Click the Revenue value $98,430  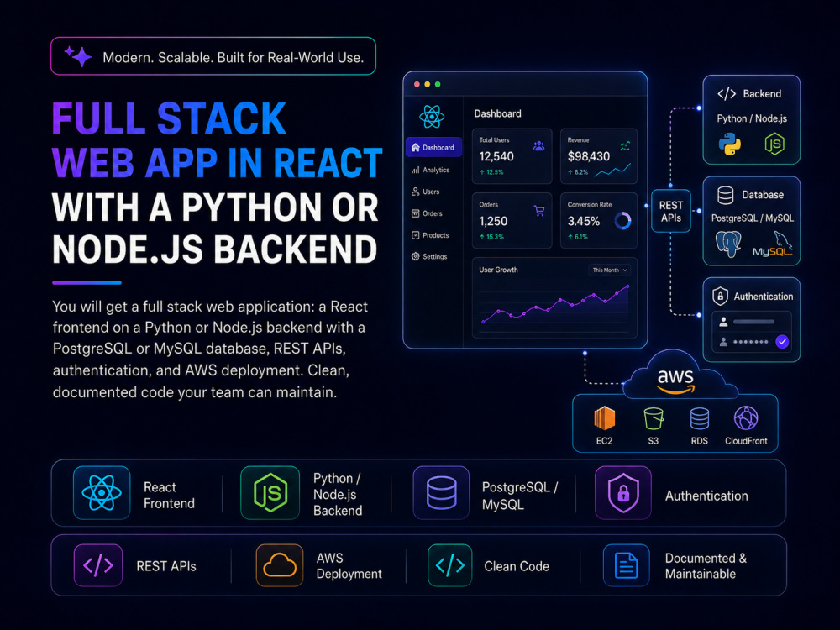pyautogui.click(x=589, y=156)
